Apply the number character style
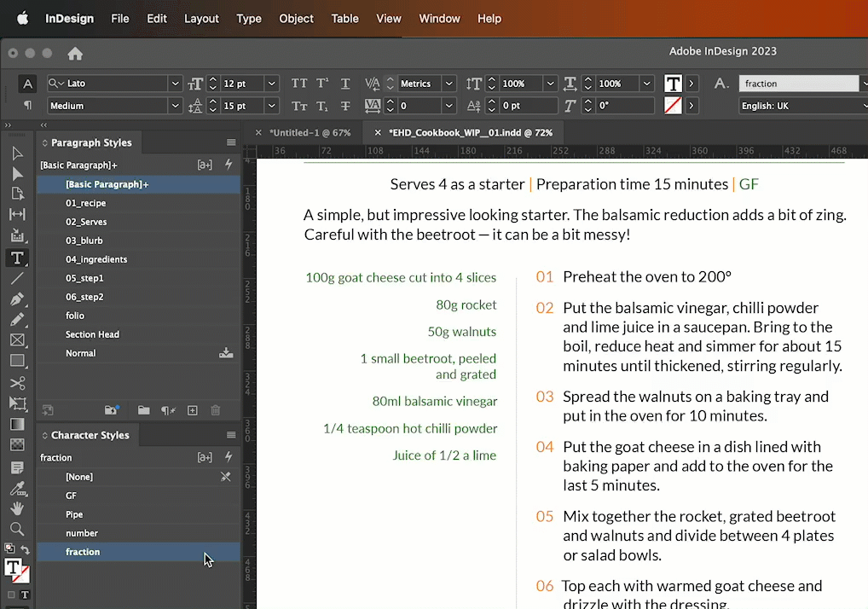868x609 pixels. tap(82, 533)
